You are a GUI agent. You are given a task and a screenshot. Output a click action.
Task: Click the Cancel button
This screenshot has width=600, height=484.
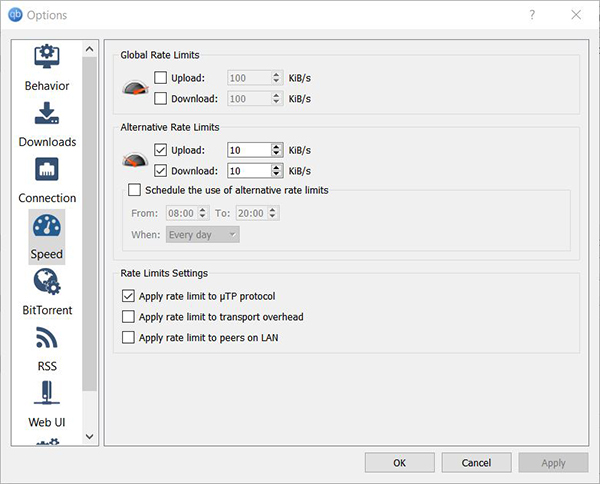pos(476,463)
